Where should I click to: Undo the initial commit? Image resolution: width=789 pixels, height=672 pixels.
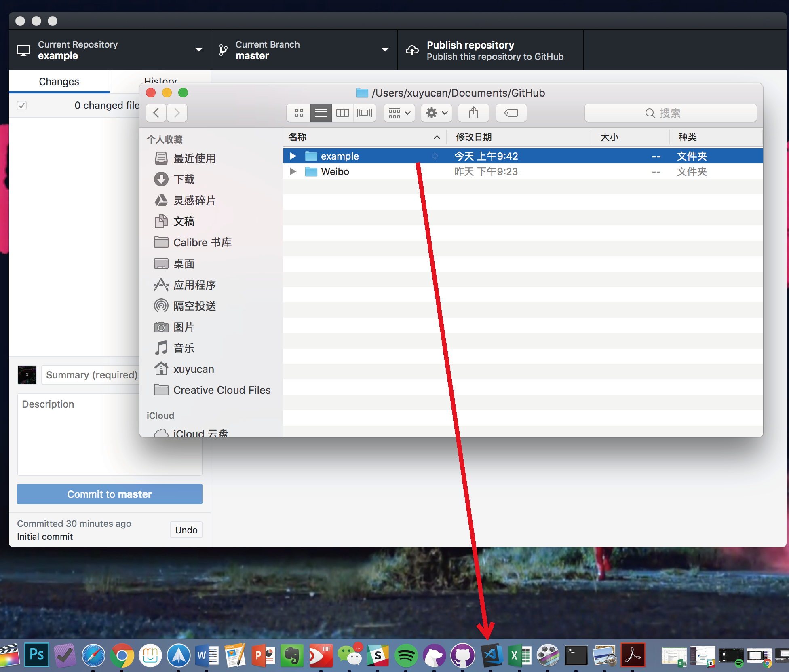186,530
